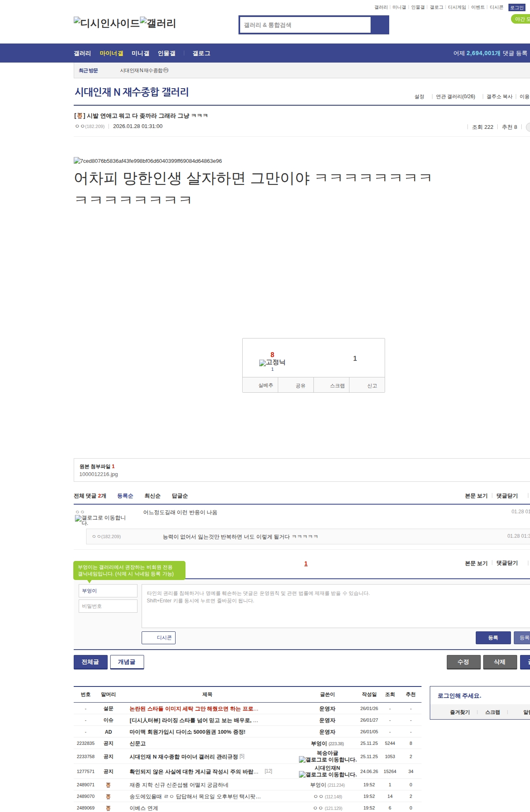Click the 디시인사이드 logo image
The width and height of the screenshot is (530, 812).
tap(107, 23)
